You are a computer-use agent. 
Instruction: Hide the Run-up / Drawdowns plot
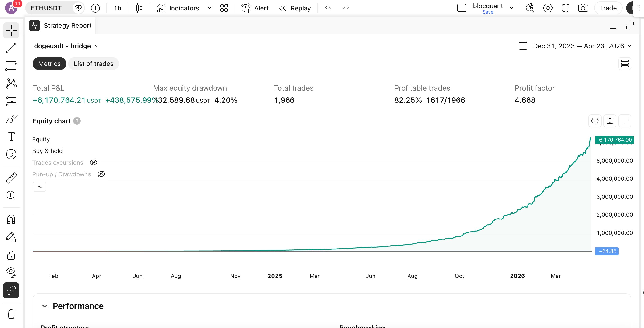pyautogui.click(x=101, y=174)
